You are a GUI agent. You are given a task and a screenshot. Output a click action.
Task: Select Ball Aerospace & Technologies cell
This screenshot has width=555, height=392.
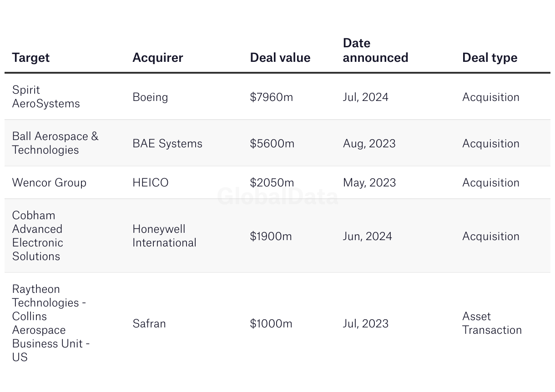tap(55, 143)
